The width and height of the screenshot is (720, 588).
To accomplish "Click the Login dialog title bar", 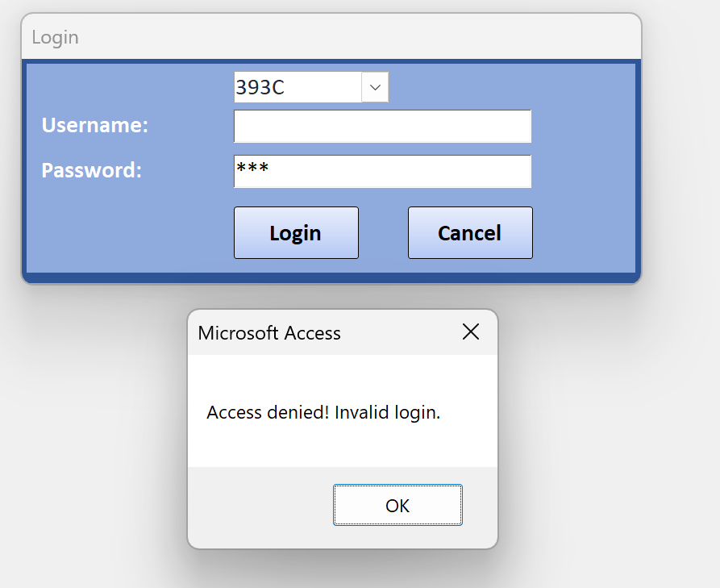I will (x=323, y=36).
